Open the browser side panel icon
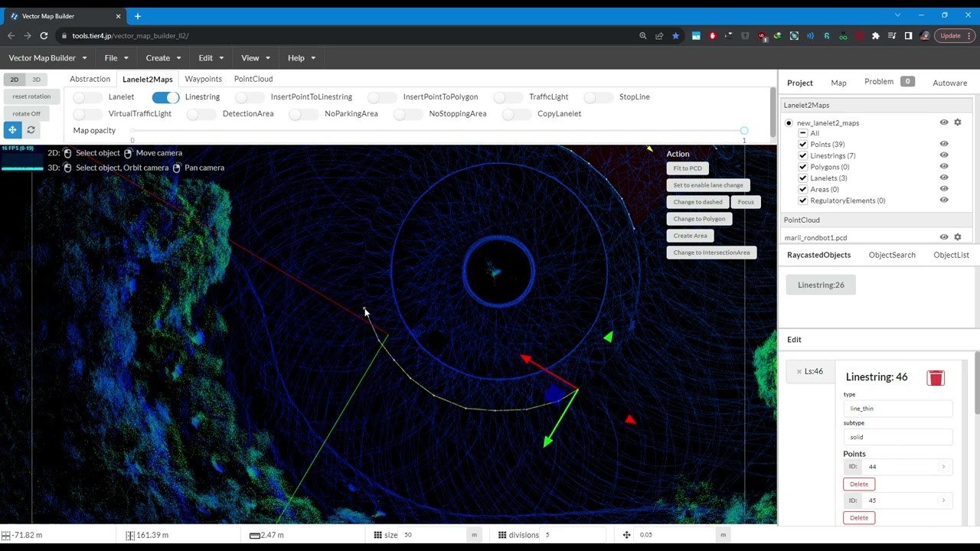The image size is (980, 551). pyautogui.click(x=908, y=35)
